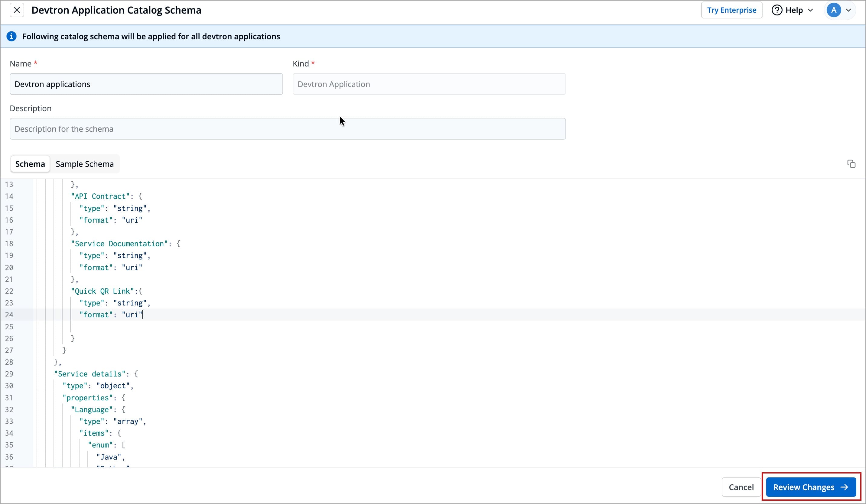This screenshot has height=504, width=866.
Task: Click the Try Enterprise button
Action: click(x=732, y=10)
